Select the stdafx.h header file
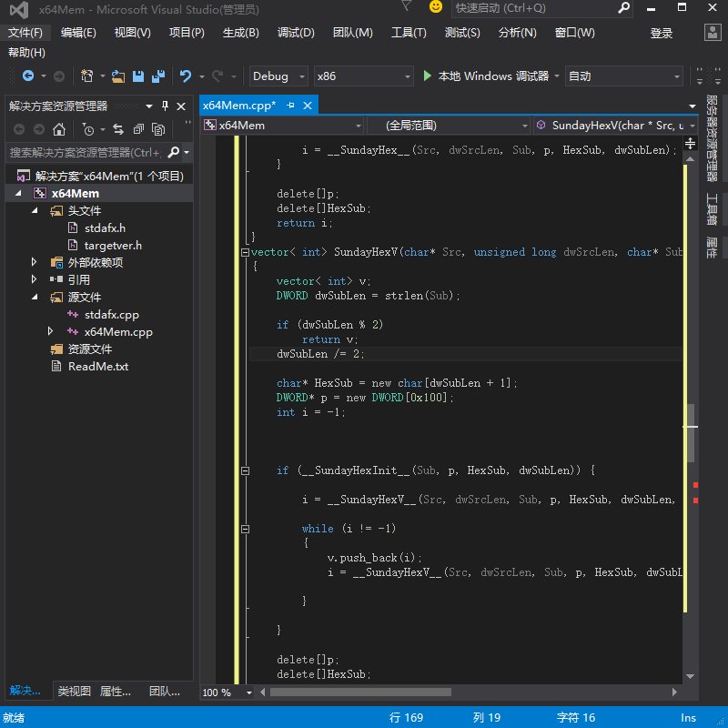 (x=105, y=228)
